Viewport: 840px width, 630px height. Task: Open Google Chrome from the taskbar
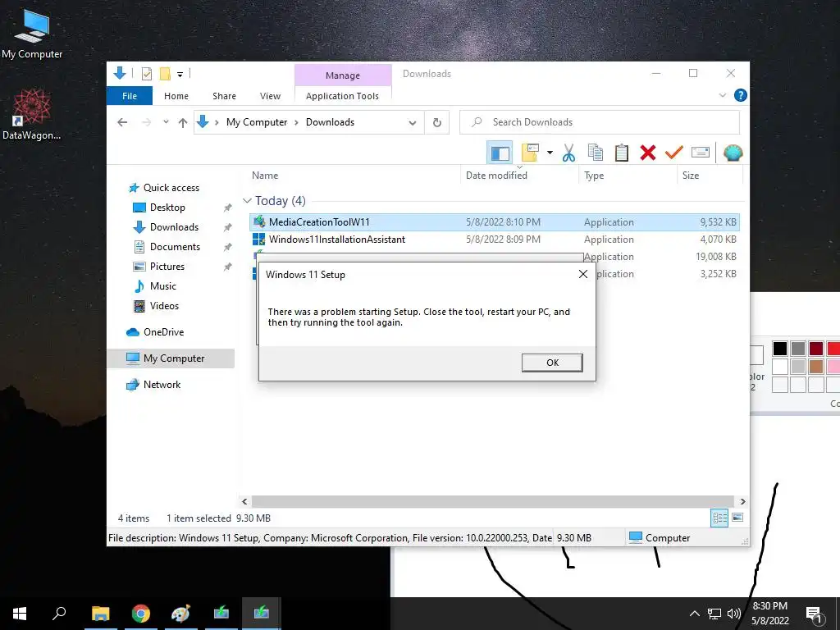pyautogui.click(x=141, y=614)
